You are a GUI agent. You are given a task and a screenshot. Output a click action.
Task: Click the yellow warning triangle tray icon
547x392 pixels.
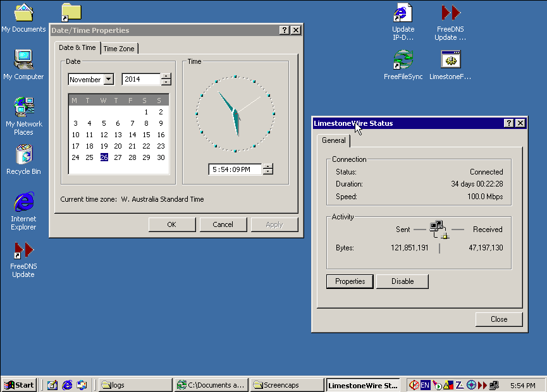point(448,385)
